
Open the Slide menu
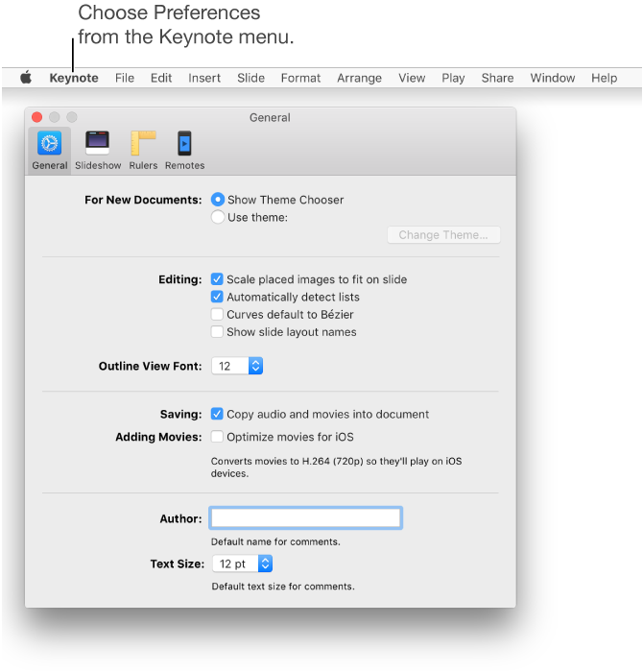(x=251, y=78)
